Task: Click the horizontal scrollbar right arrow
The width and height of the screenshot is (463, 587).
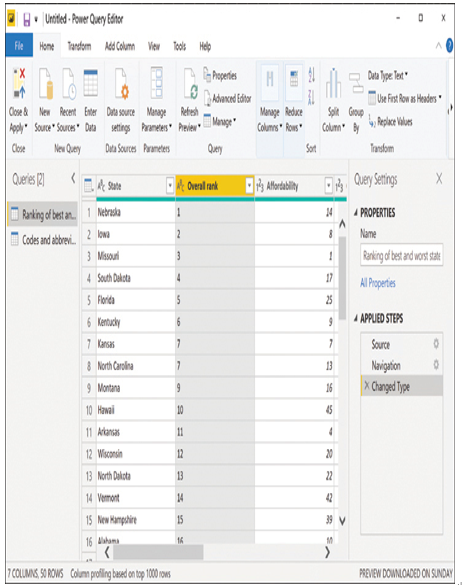Action: point(327,552)
